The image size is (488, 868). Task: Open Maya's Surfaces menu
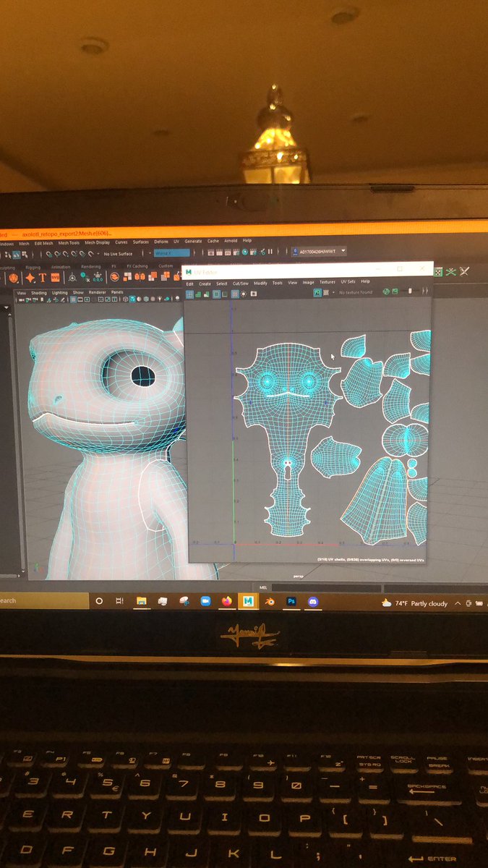140,242
